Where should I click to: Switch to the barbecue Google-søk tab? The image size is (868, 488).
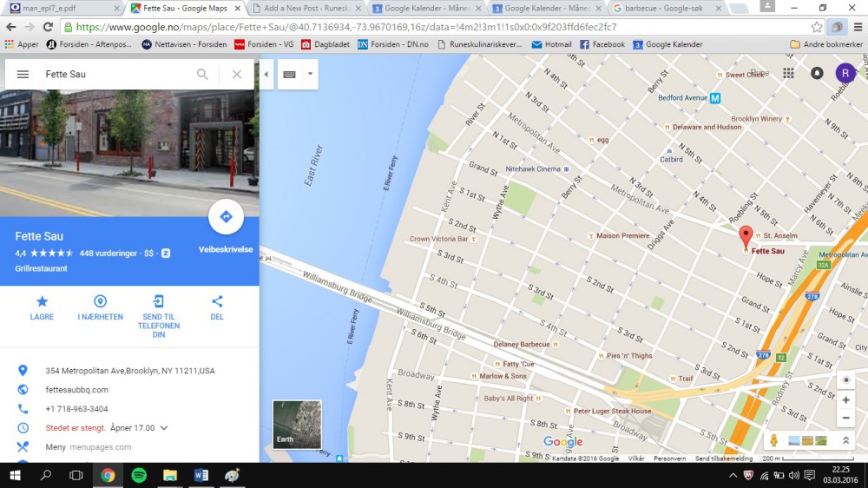coord(664,9)
